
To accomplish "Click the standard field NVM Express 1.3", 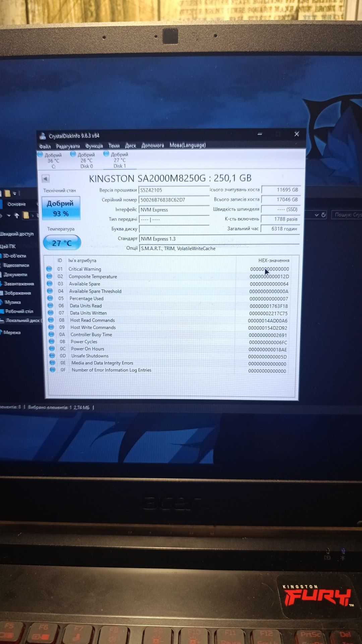I will pyautogui.click(x=219, y=239).
